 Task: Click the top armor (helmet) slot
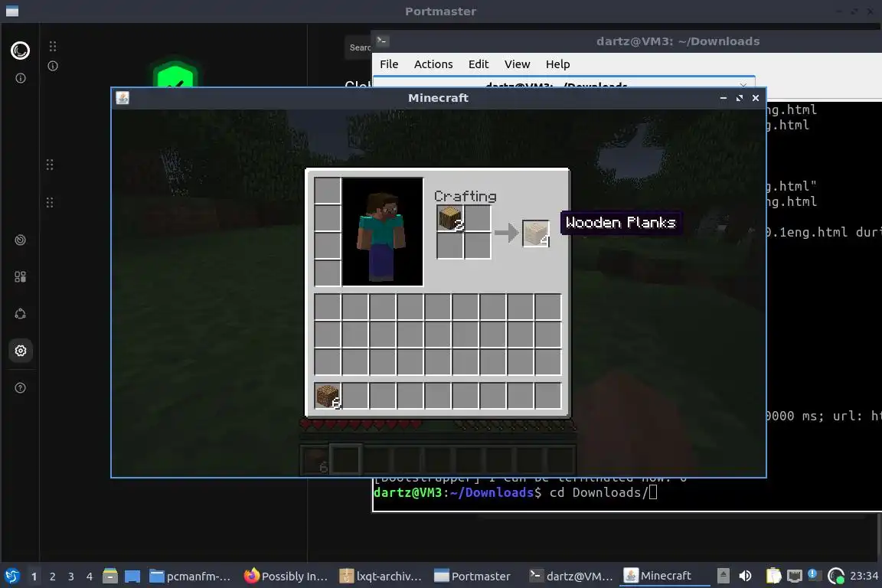[x=328, y=191]
